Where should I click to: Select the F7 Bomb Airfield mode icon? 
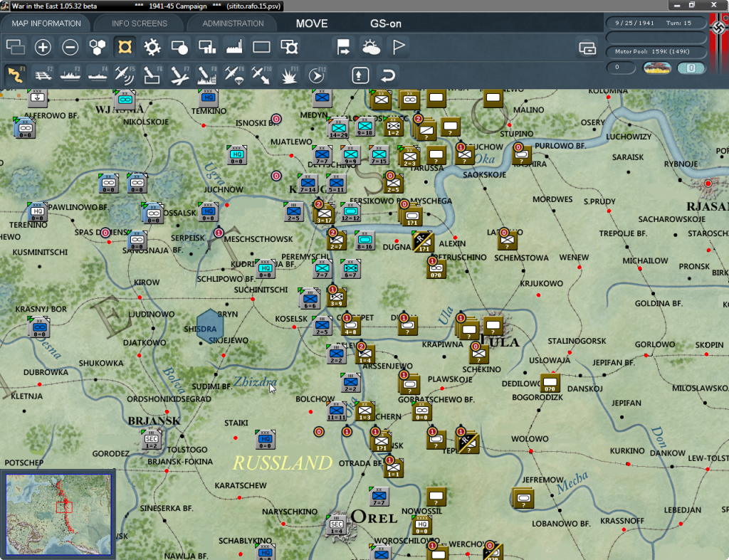pyautogui.click(x=179, y=75)
